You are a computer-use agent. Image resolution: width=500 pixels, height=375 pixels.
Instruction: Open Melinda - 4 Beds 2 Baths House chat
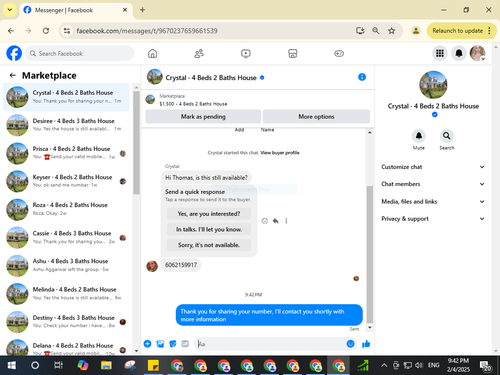(67, 294)
